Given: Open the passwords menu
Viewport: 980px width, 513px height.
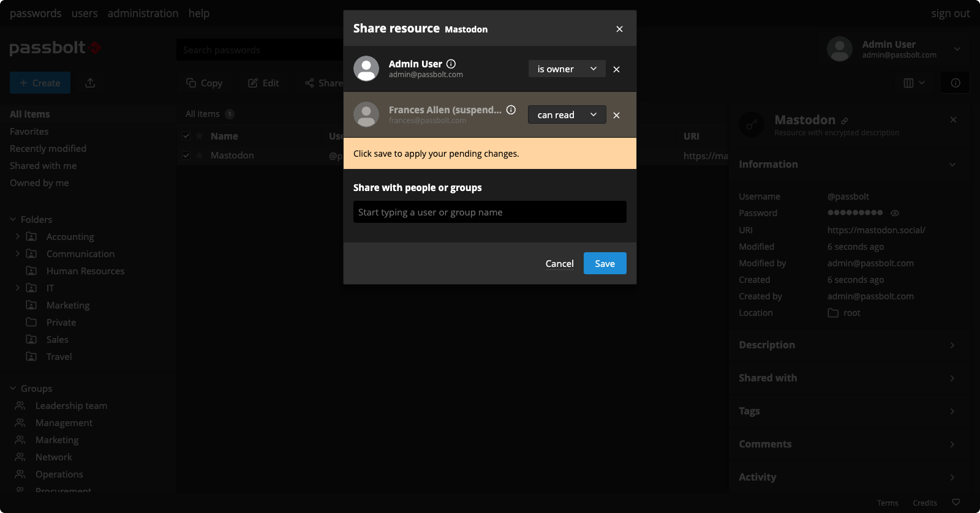Looking at the screenshot, I should [36, 13].
